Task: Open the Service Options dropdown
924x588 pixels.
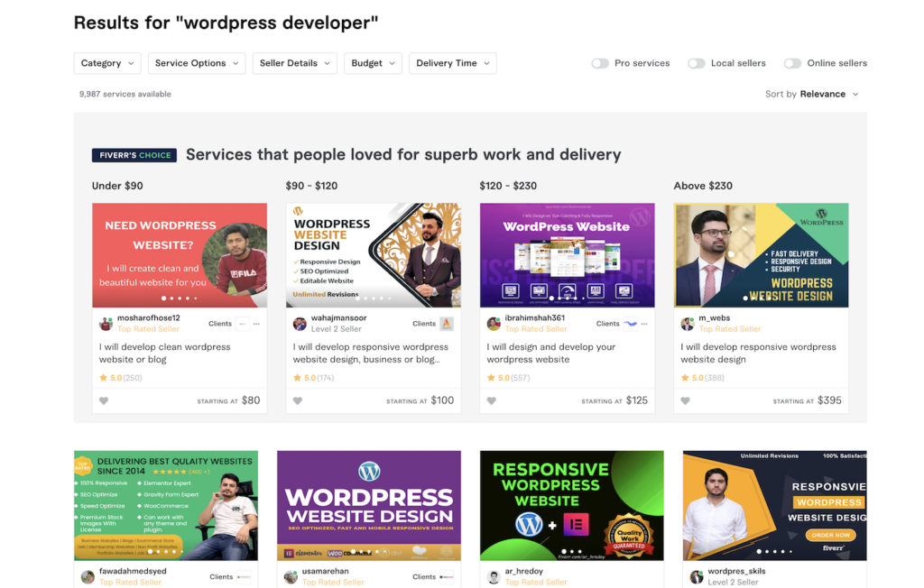Action: [197, 63]
